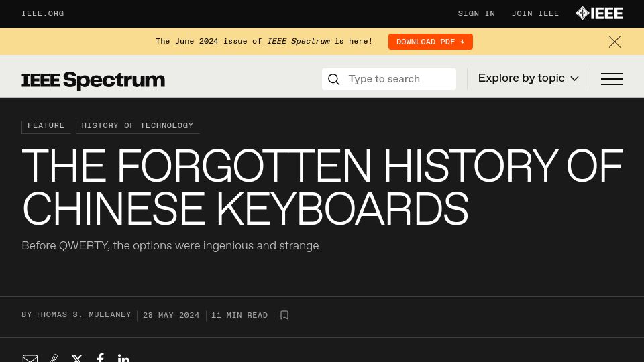Download the June 2024 issue PDF
This screenshot has width=644, height=362.
coord(431,42)
